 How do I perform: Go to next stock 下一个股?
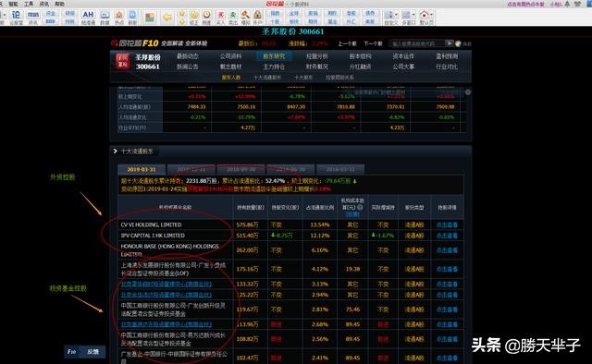tap(373, 43)
